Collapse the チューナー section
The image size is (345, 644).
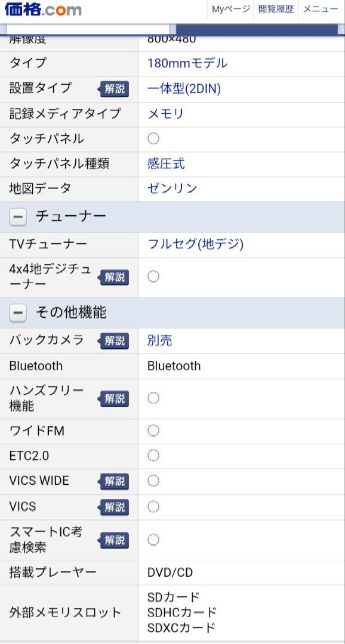pyautogui.click(x=18, y=217)
